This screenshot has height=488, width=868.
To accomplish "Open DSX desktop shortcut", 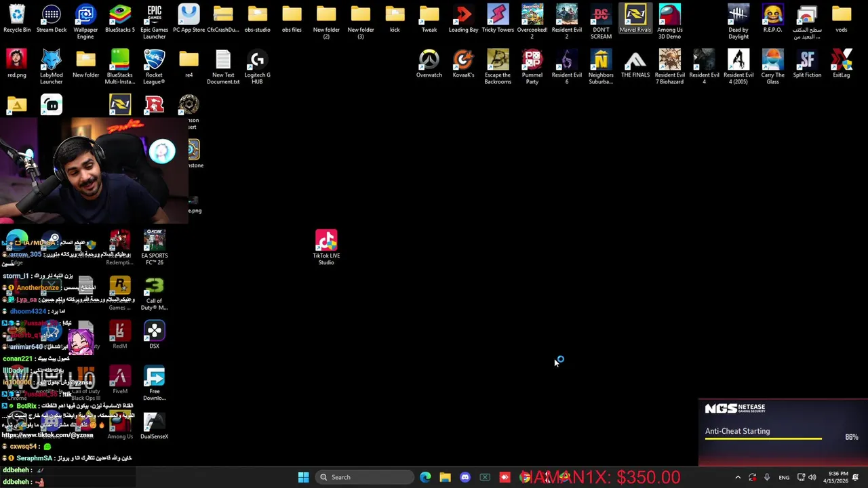I will [154, 335].
